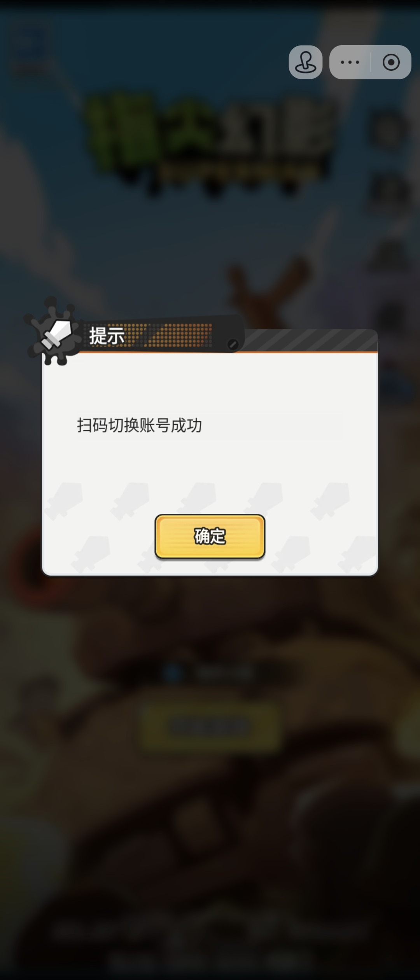
Task: Open the three-dots more menu
Action: pyautogui.click(x=350, y=62)
